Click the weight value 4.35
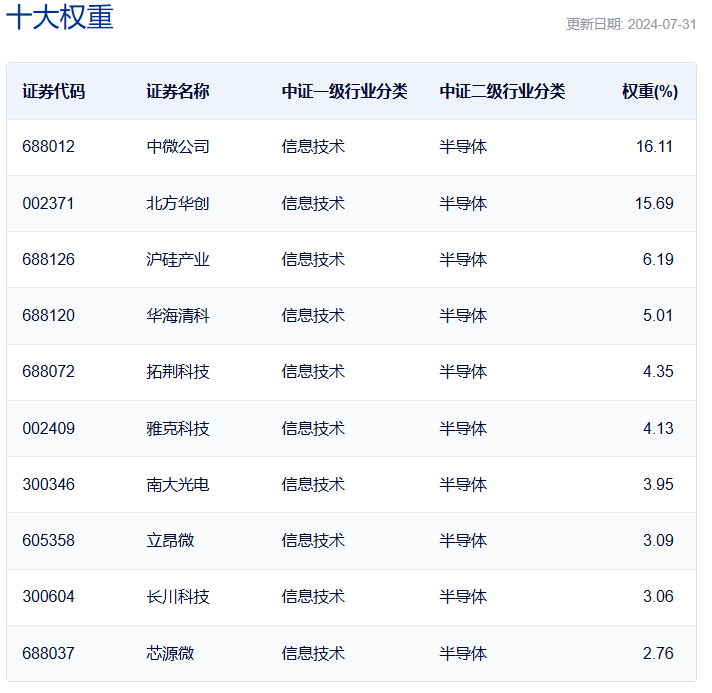Screen dimensions: 712x693 (658, 371)
